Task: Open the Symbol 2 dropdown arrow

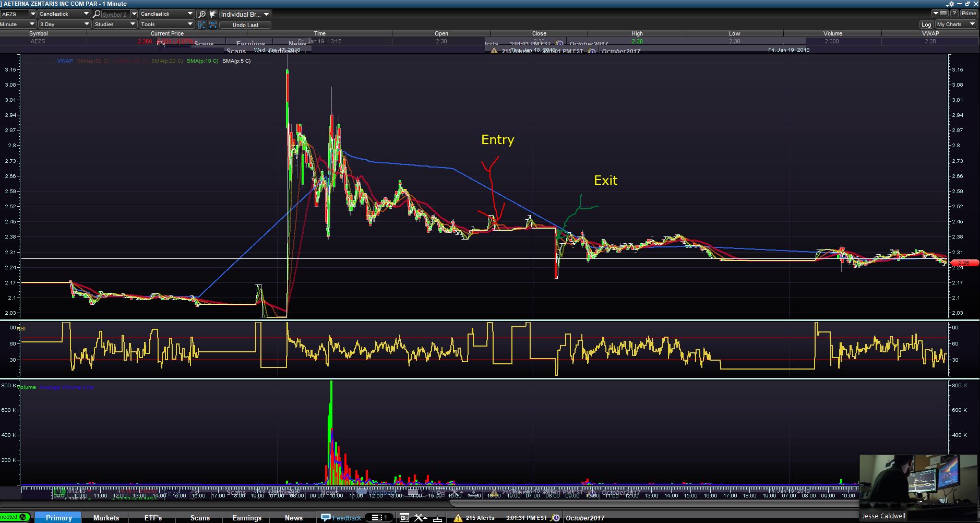Action: click(x=134, y=14)
